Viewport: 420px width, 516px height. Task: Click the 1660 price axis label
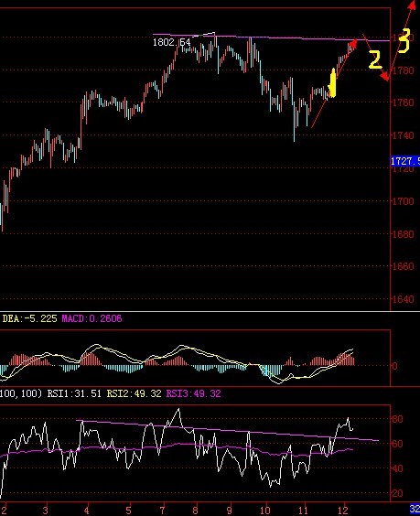(404, 266)
